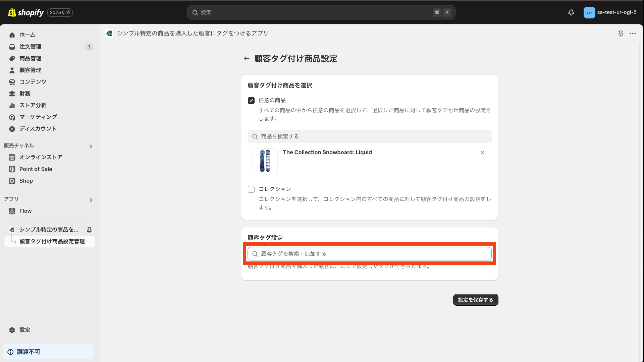Open the notification bell

[571, 12]
